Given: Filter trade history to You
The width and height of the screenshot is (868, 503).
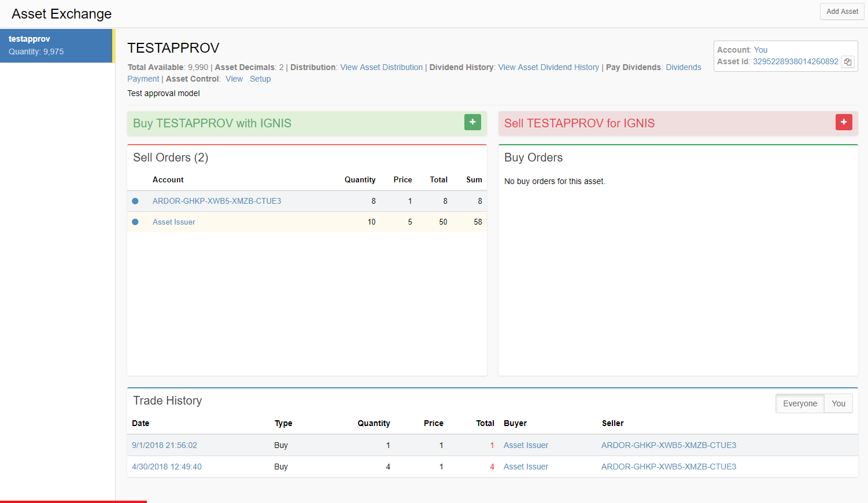Looking at the screenshot, I should point(838,403).
